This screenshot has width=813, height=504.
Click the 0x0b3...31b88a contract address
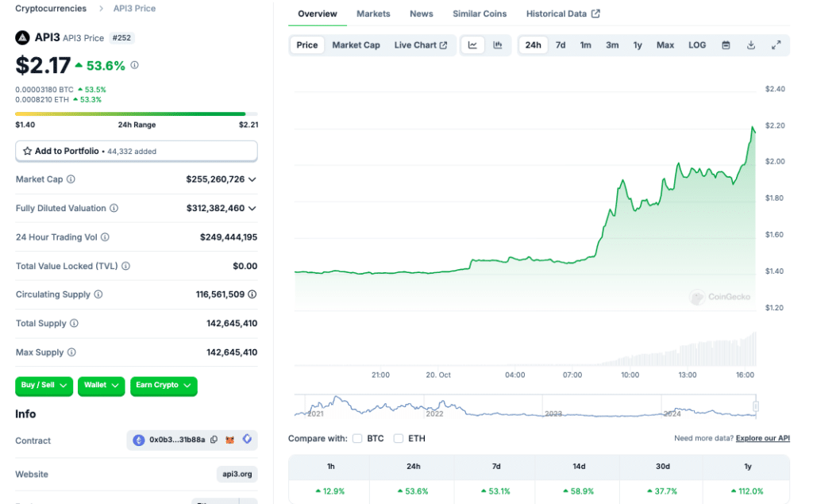177,440
